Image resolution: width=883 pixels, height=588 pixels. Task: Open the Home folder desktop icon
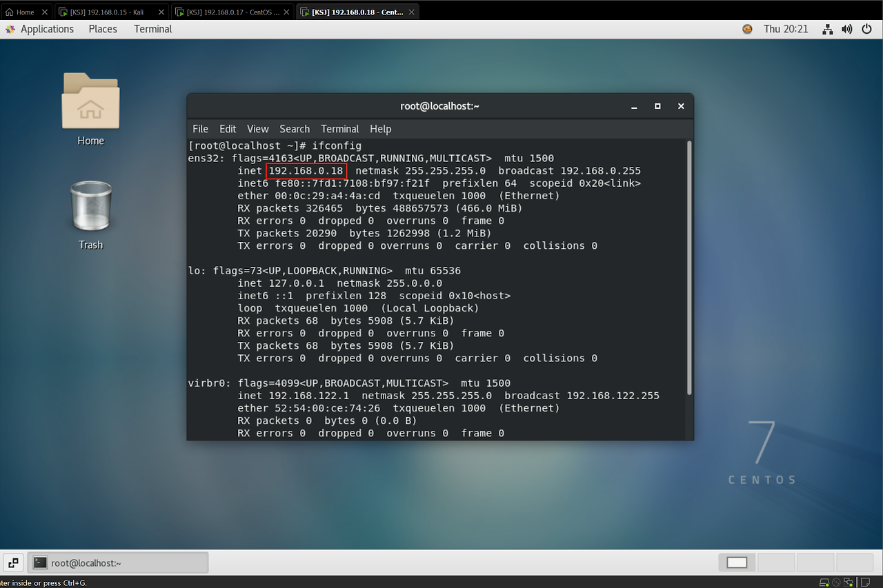tap(90, 102)
